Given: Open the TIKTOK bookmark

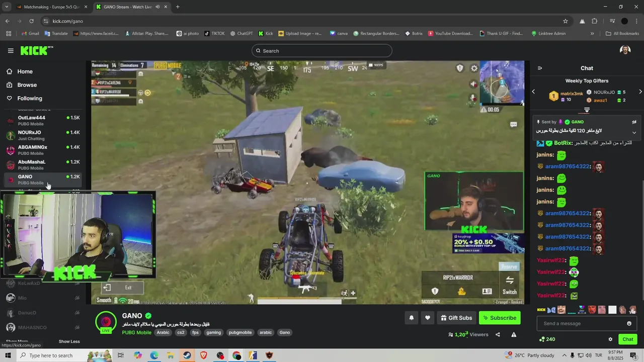Looking at the screenshot, I should tap(214, 34).
